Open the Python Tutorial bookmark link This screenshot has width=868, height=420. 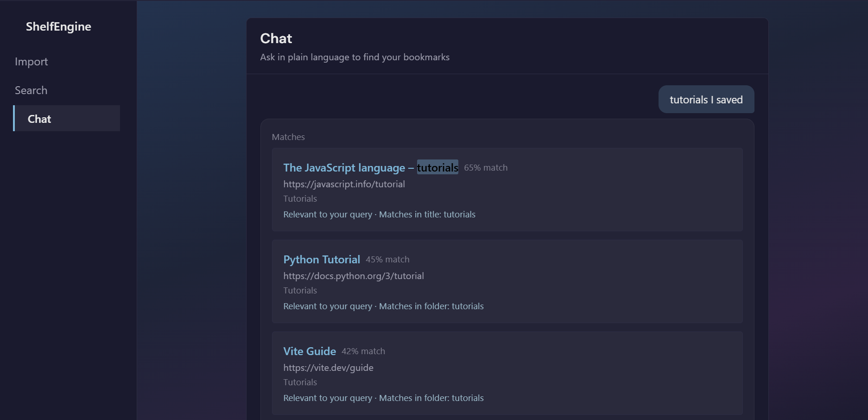pyautogui.click(x=322, y=260)
